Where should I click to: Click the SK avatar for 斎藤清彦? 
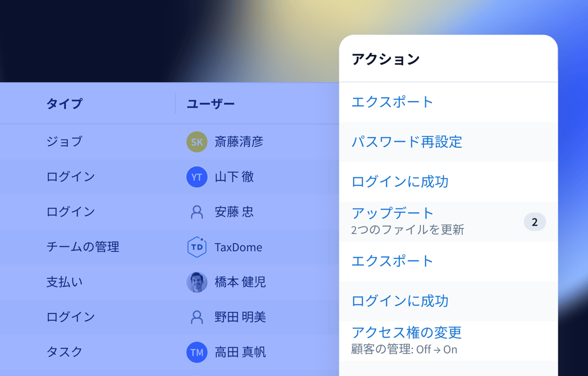(197, 142)
